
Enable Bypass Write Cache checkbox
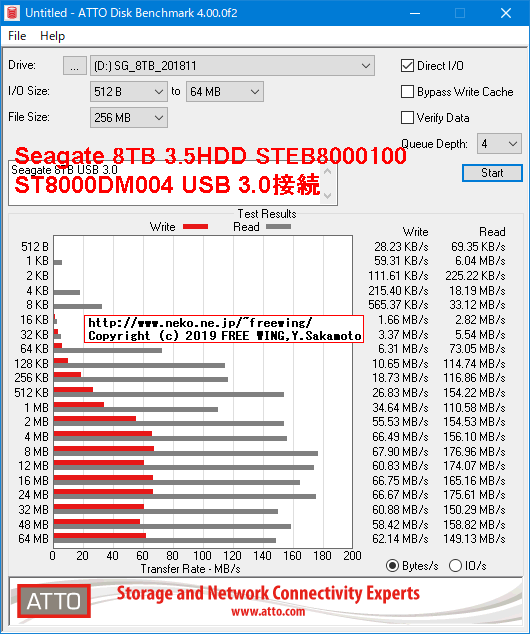(x=407, y=92)
